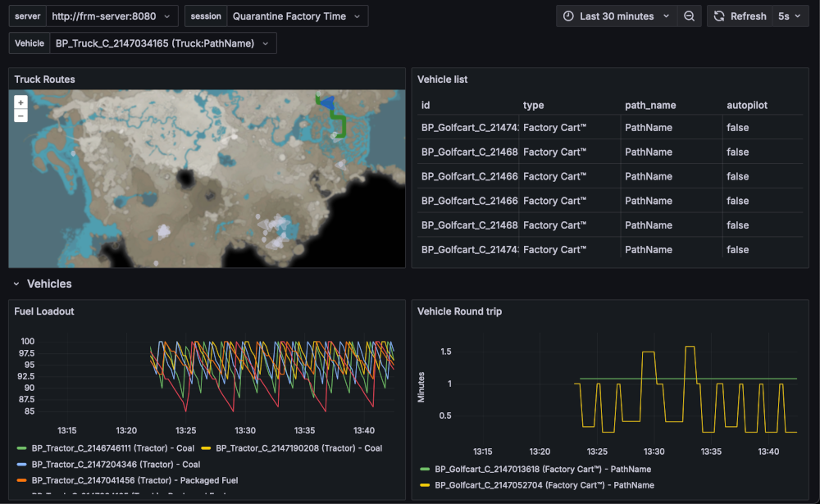Open the server URL dropdown
This screenshot has height=504, width=820.
pyautogui.click(x=112, y=16)
